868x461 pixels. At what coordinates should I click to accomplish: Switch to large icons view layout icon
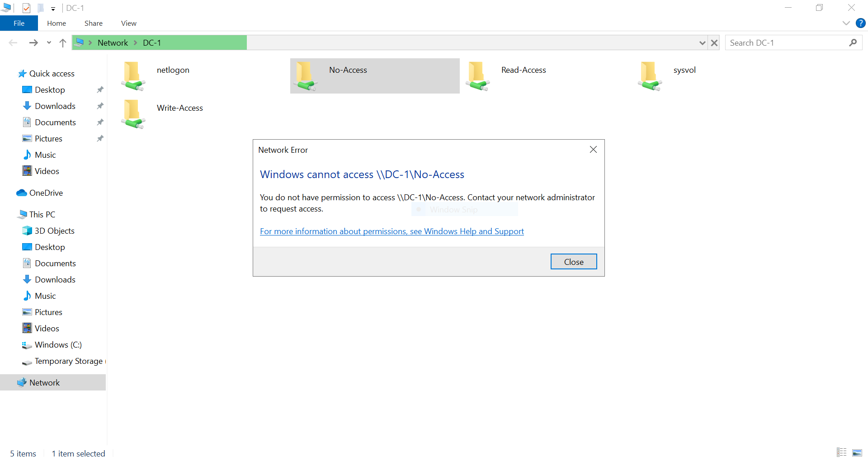click(x=857, y=452)
